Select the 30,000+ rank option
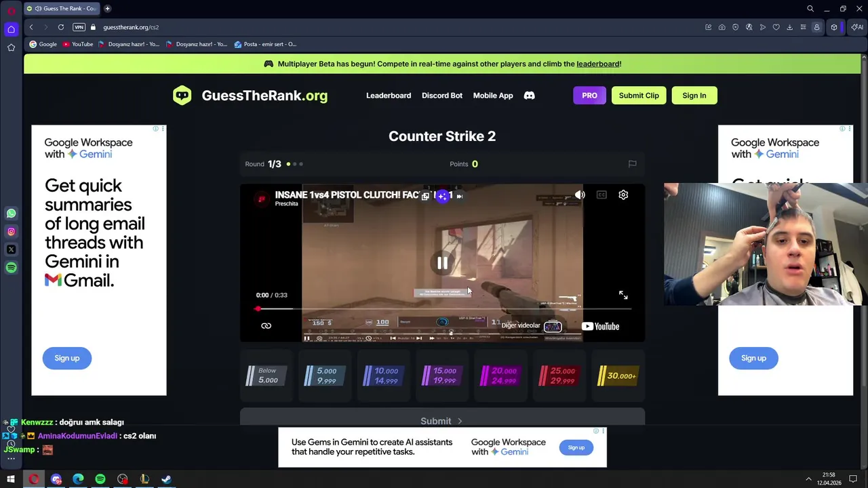The image size is (868, 488). (618, 375)
